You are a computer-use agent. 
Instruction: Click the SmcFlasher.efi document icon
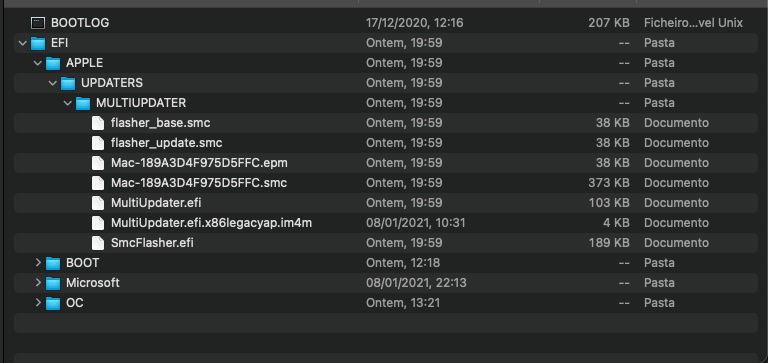[x=98, y=243]
